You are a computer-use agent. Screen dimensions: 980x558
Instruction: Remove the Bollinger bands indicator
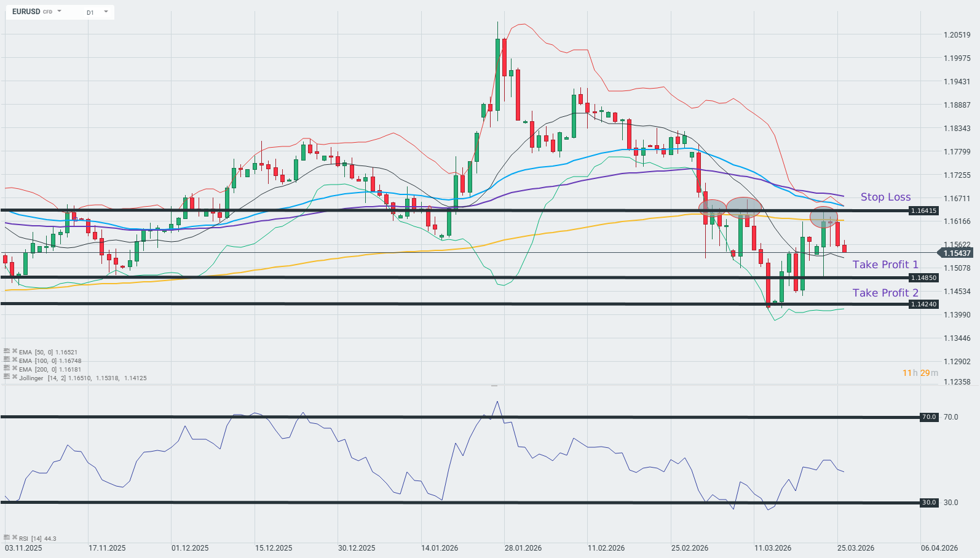14,377
